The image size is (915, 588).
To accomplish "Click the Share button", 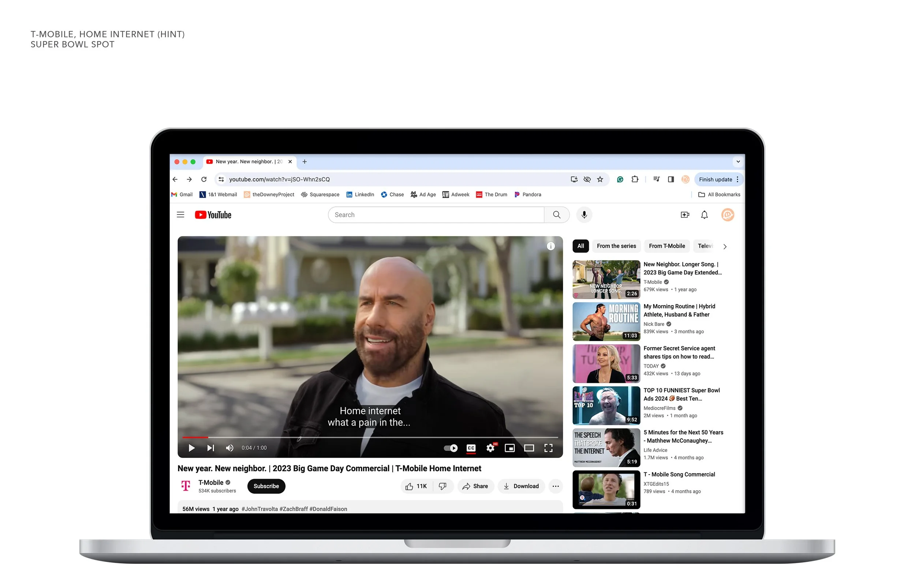I will point(475,486).
